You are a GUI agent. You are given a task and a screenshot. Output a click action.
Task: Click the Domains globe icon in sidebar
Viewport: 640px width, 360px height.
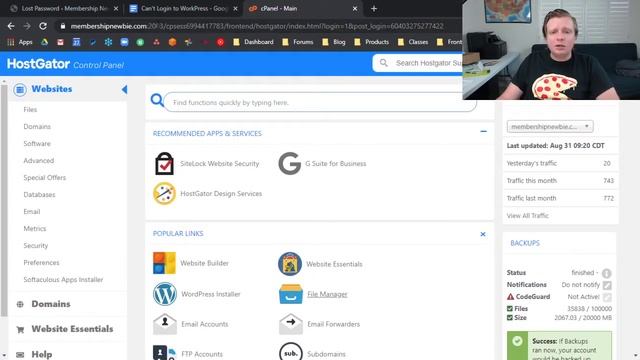[20, 304]
